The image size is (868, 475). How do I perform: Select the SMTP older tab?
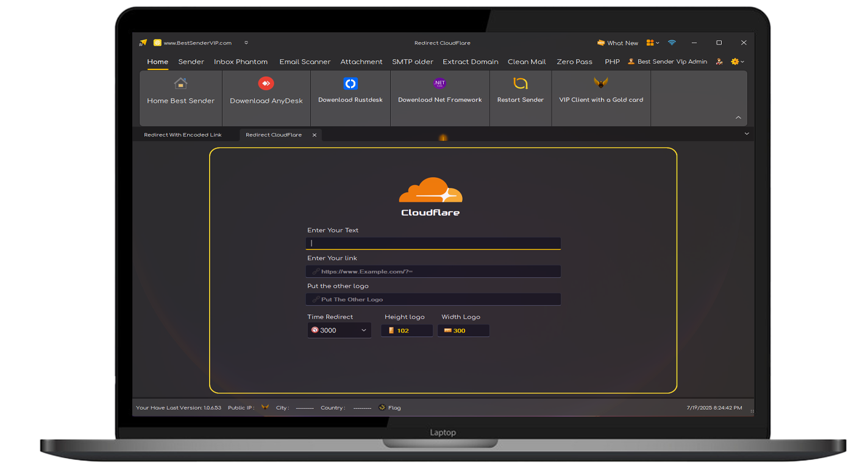click(x=413, y=62)
